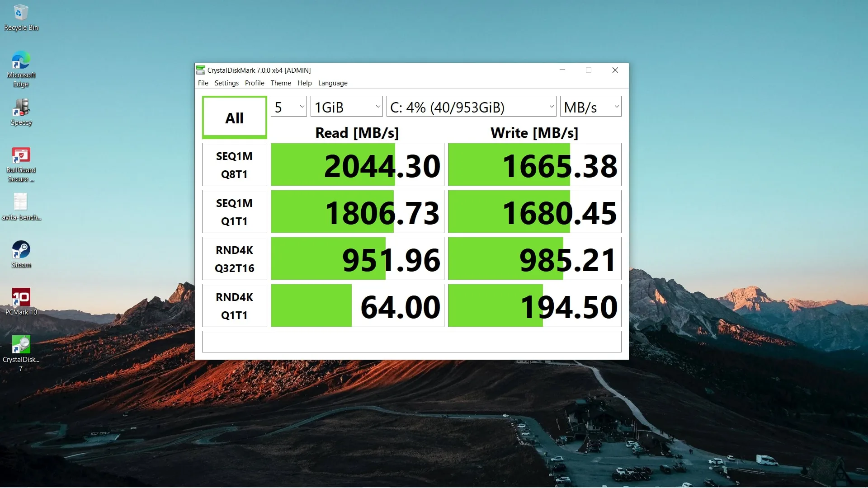Click the 1665.38 write result
Image resolution: width=868 pixels, height=488 pixels.
pos(535,164)
